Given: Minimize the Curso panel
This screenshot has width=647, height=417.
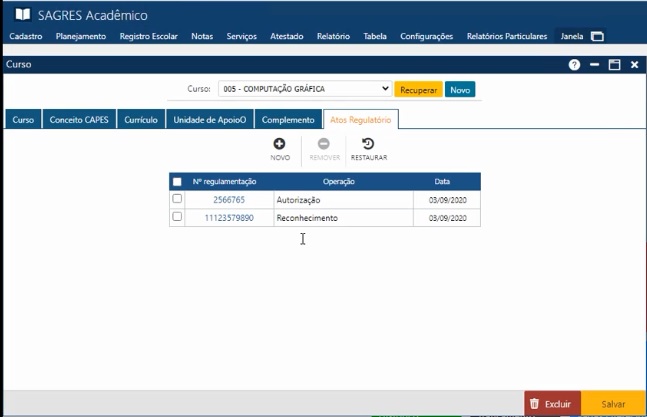Looking at the screenshot, I should coord(594,64).
